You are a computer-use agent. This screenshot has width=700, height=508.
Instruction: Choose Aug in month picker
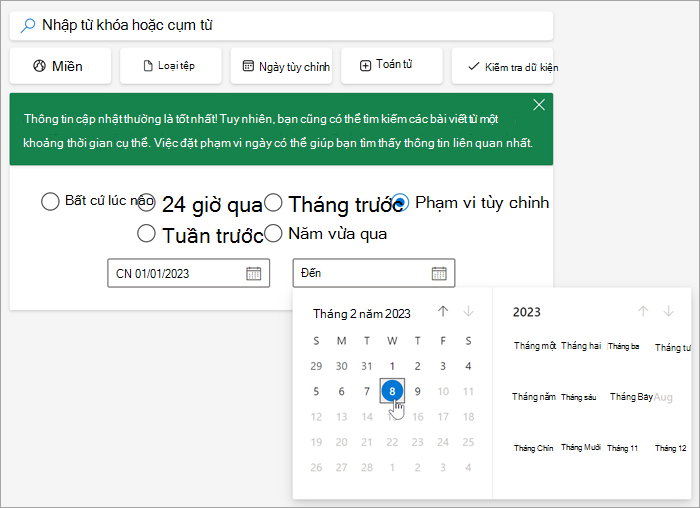click(663, 397)
